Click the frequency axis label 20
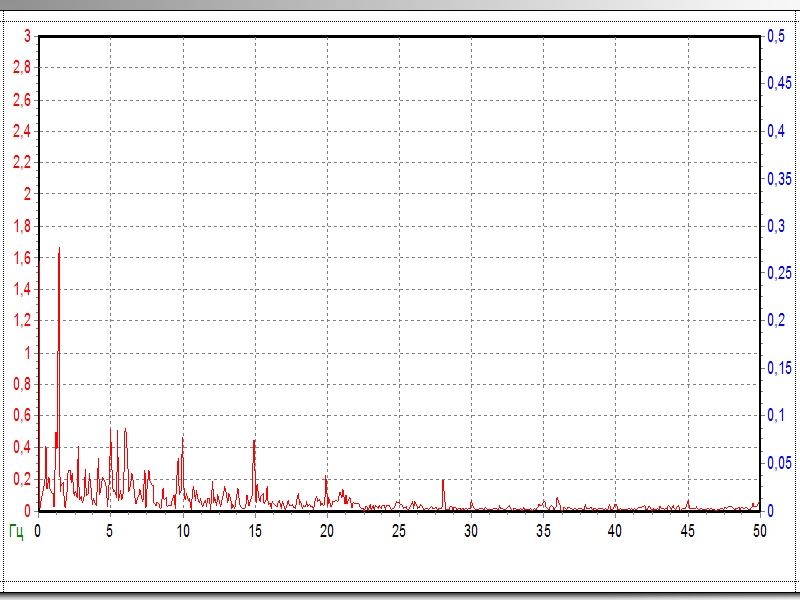This screenshot has height=600, width=800. (x=327, y=531)
